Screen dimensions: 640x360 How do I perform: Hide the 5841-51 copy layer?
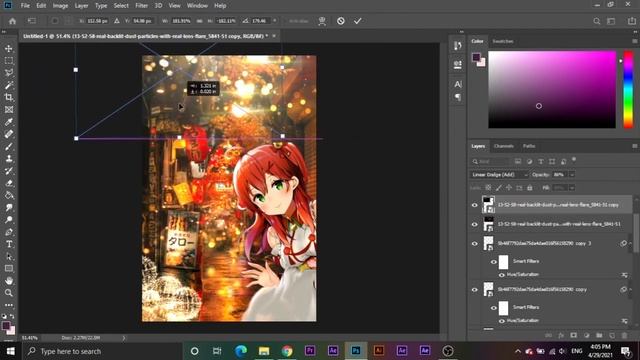474,205
